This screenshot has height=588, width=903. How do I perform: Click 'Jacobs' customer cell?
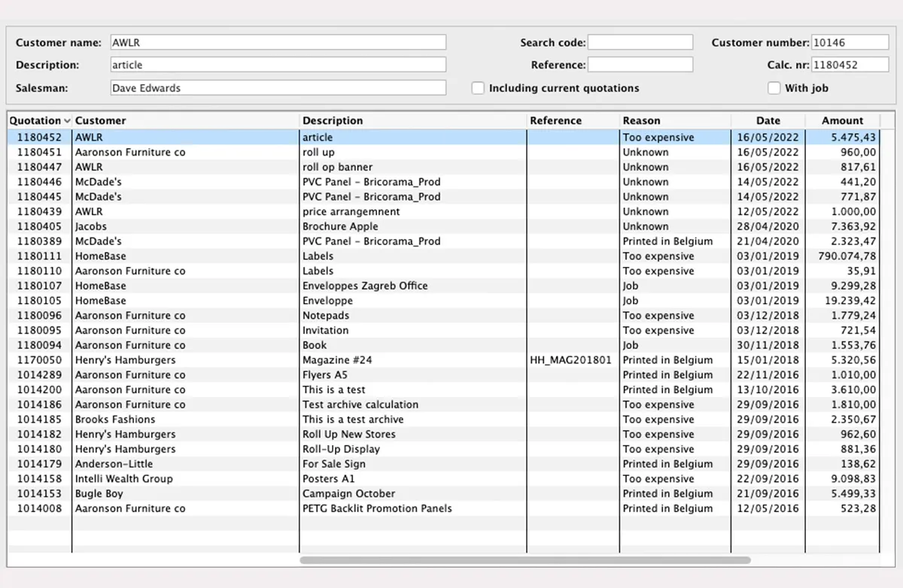186,226
